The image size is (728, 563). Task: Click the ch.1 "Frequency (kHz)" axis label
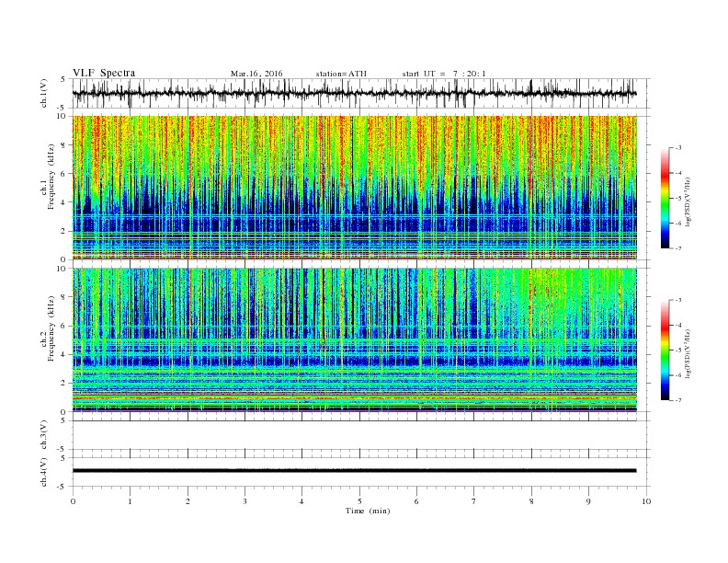point(52,177)
